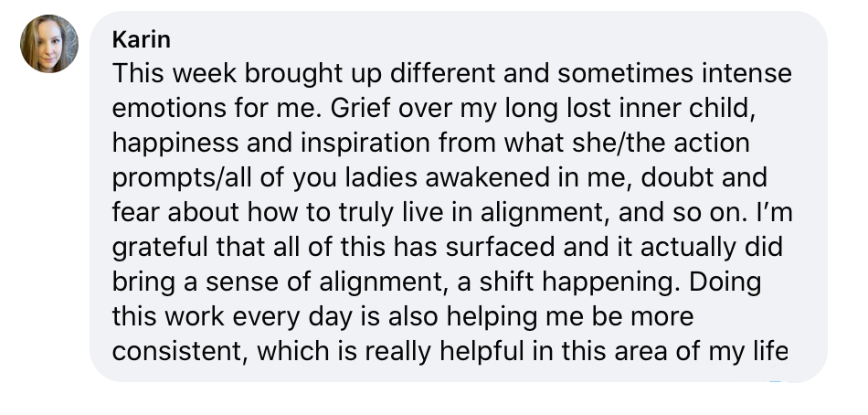
Task: Open Karin's profile picture avatar
Action: [x=49, y=44]
